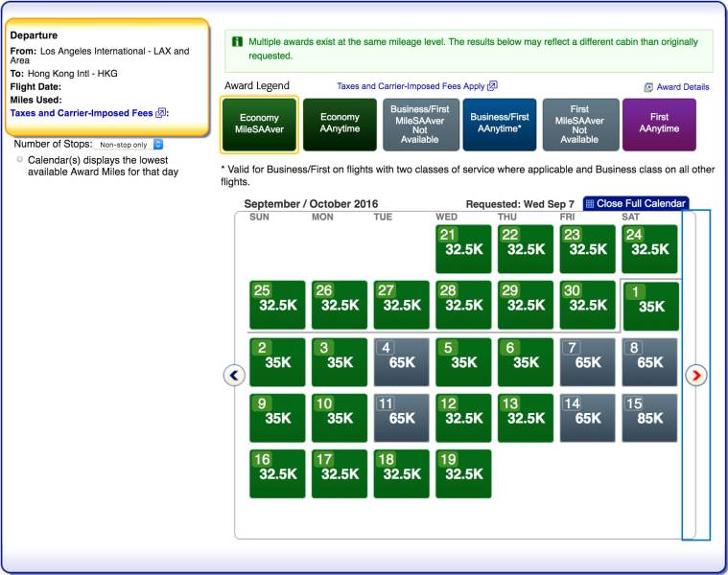
Task: Click popup icon beside Taxes and Fees Apply
Action: pos(492,86)
